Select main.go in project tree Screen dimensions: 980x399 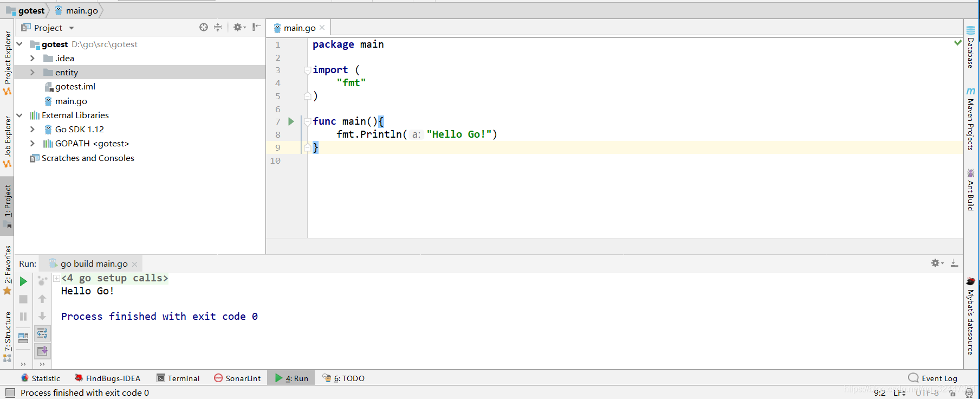point(71,101)
